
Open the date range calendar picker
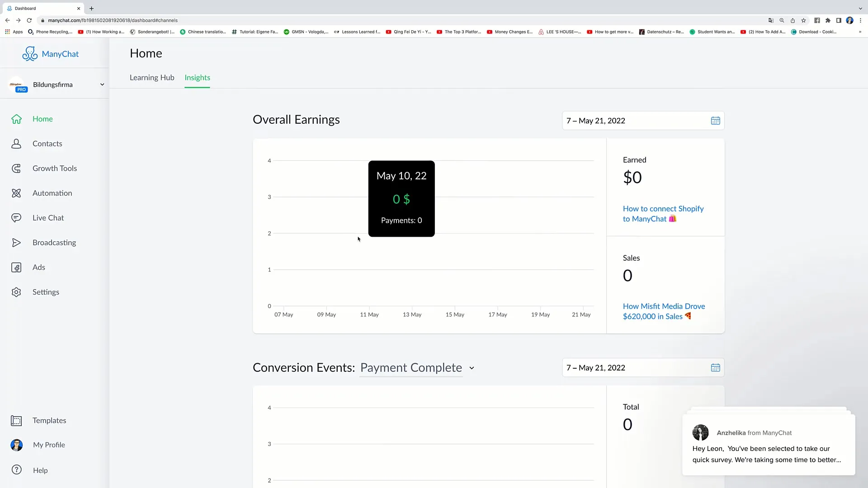(715, 121)
